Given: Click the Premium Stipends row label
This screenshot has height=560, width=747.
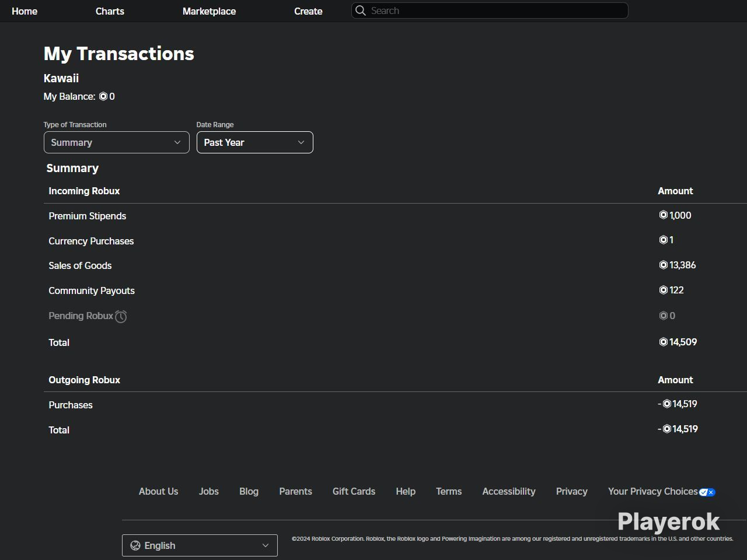Looking at the screenshot, I should (88, 216).
